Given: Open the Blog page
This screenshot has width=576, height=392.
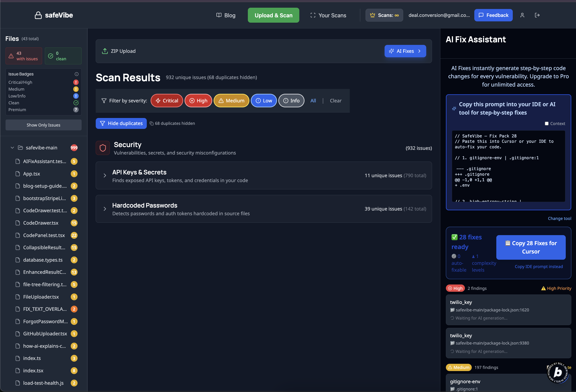Looking at the screenshot, I should tap(226, 15).
